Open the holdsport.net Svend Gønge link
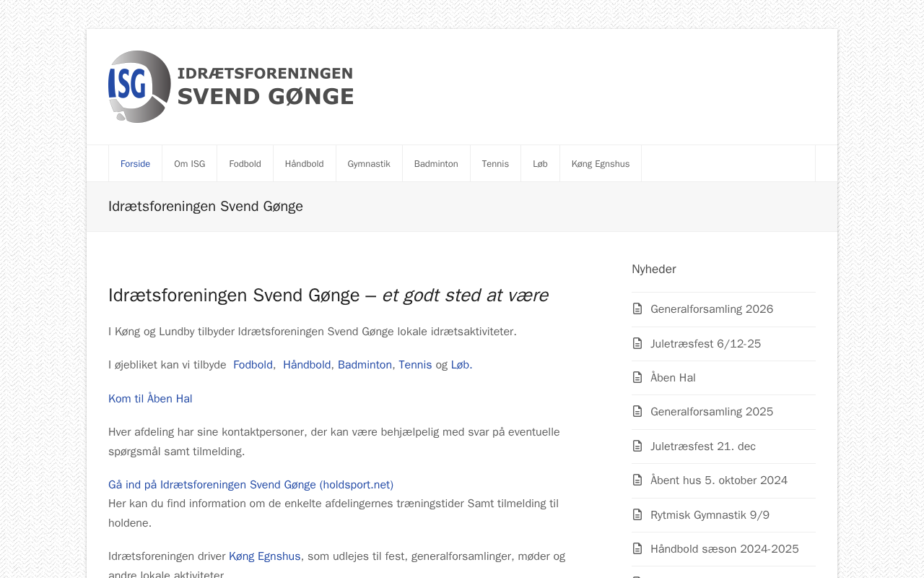Viewport: 924px width, 578px height. click(250, 485)
